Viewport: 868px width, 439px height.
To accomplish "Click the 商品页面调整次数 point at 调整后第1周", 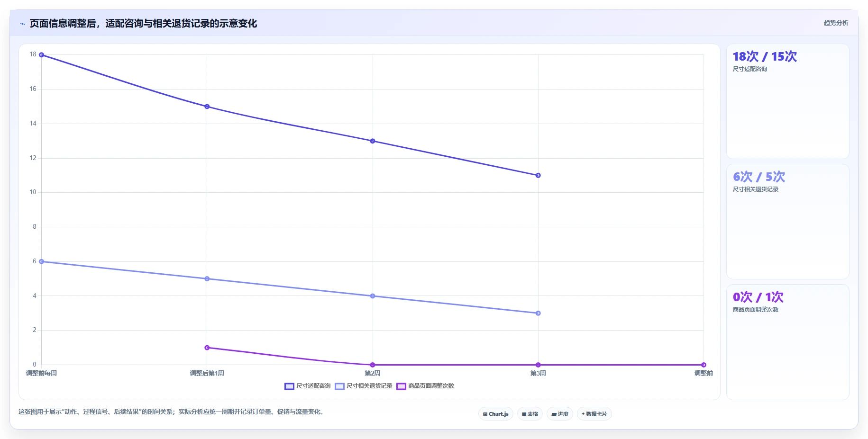I will click(x=207, y=348).
